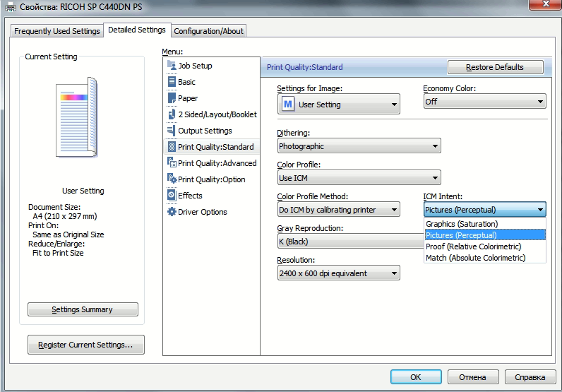
Task: Open the Paper settings icon
Action: click(x=172, y=97)
